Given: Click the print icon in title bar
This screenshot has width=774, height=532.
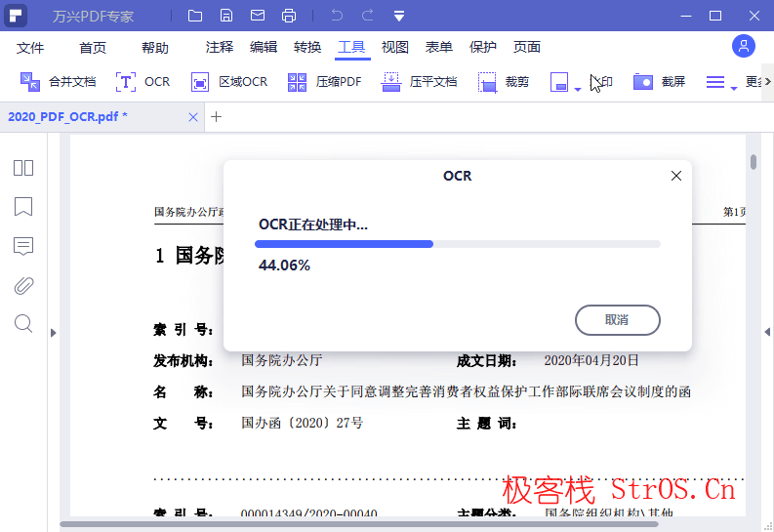Looking at the screenshot, I should [289, 16].
